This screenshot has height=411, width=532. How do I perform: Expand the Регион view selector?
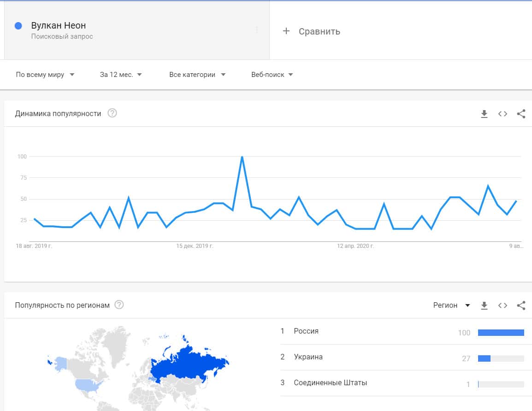(x=451, y=305)
